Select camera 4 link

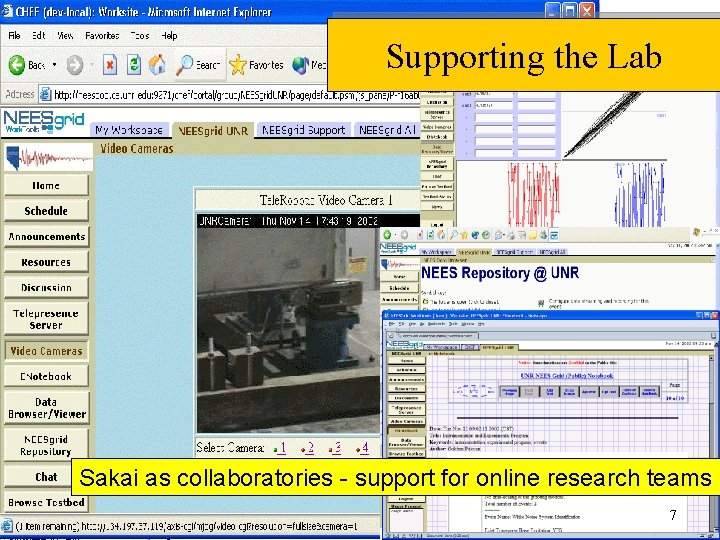pyautogui.click(x=364, y=448)
